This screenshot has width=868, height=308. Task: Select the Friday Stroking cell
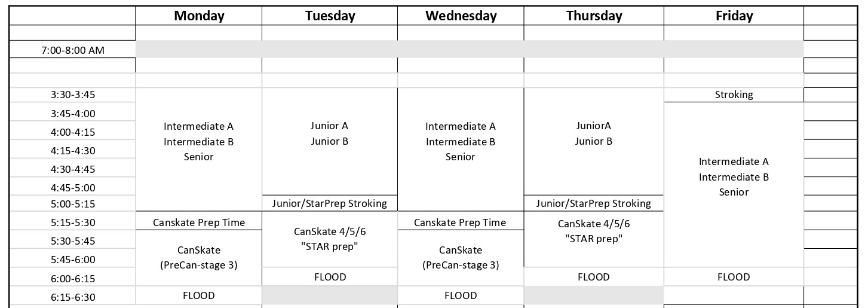pyautogui.click(x=734, y=94)
